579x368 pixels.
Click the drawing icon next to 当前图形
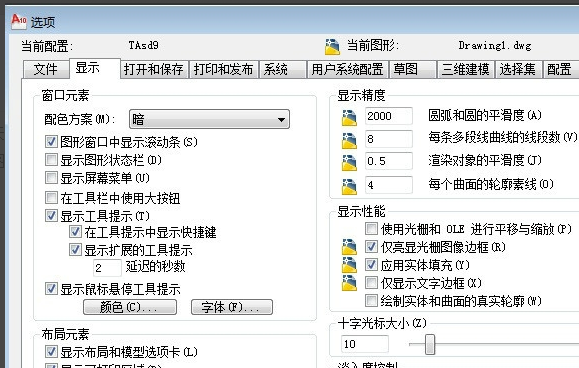(332, 47)
